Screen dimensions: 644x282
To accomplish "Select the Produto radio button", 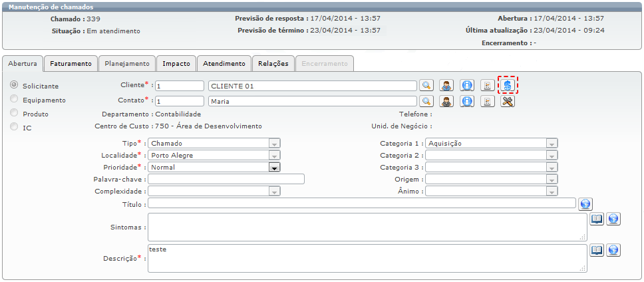I will pos(14,113).
